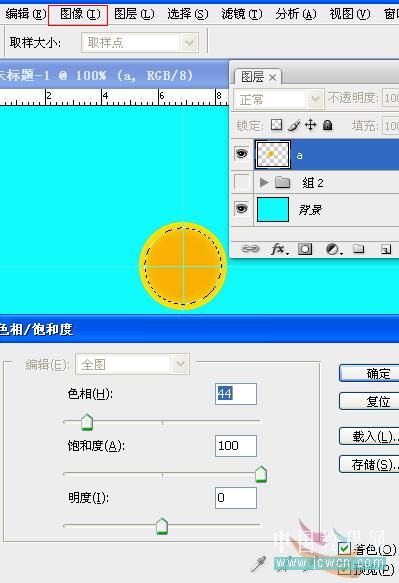Open the 分析 (A) menu
This screenshot has width=399, height=583.
tap(296, 15)
